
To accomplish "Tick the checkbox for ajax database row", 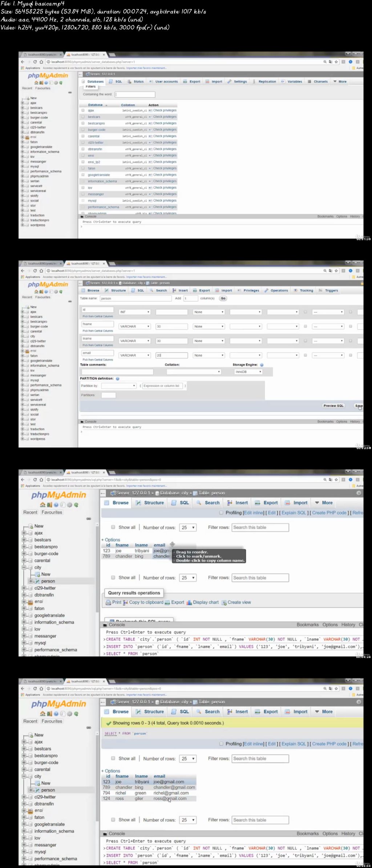I will pos(83,110).
